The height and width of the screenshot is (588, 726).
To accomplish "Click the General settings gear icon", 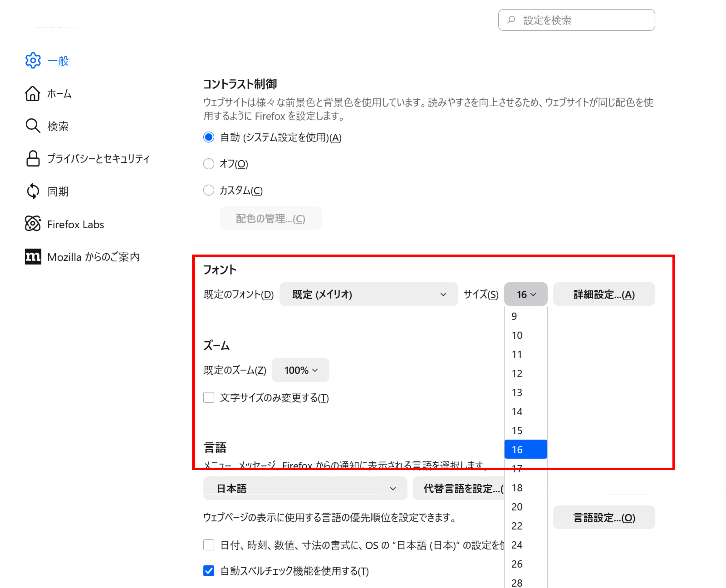I will 33,60.
